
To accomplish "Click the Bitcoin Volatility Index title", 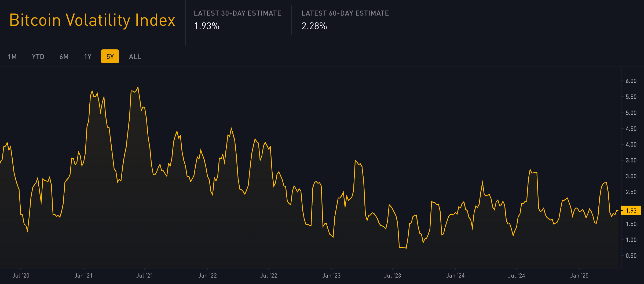I will 92,20.
